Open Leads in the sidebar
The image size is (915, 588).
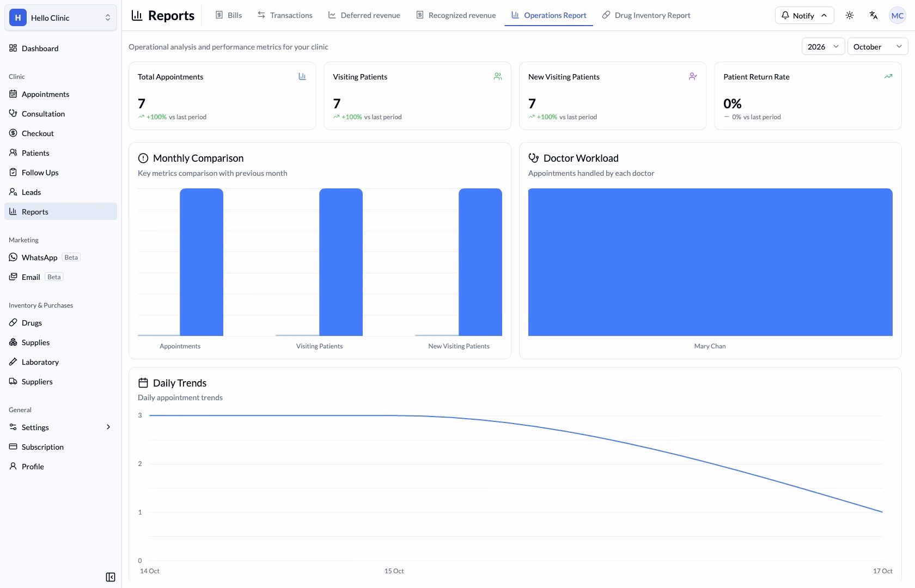point(60,192)
